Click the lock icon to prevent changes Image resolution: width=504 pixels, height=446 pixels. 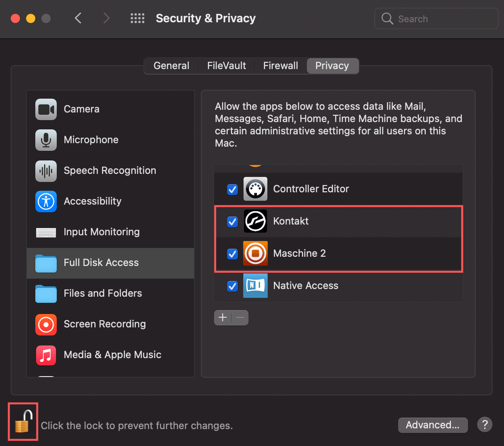[x=23, y=421]
